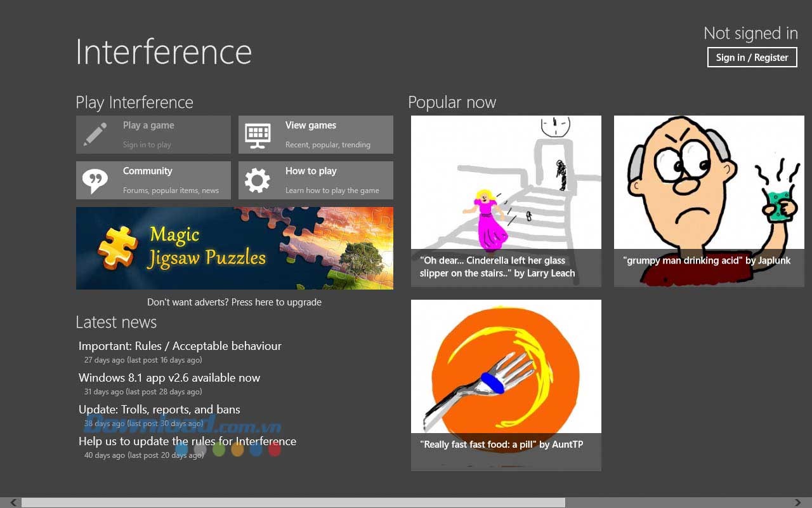Open the Windows 8.1 app v2.6 news item
The image size is (812, 508).
pos(169,377)
